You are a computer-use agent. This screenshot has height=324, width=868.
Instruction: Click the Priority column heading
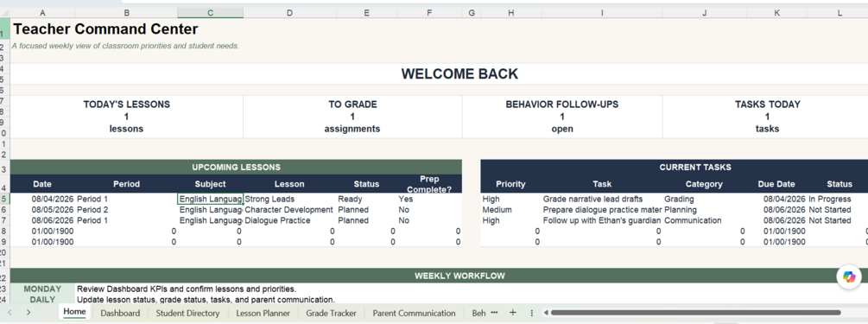pyautogui.click(x=510, y=184)
